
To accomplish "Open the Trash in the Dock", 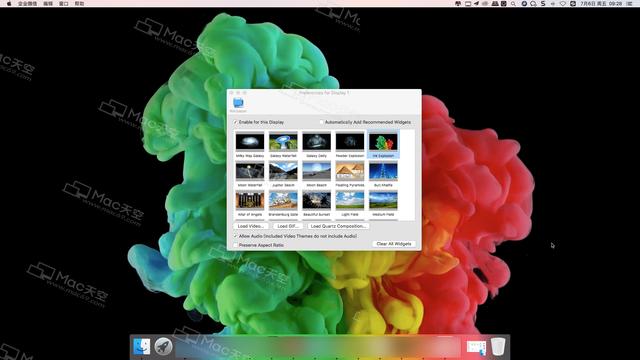I will (x=498, y=347).
